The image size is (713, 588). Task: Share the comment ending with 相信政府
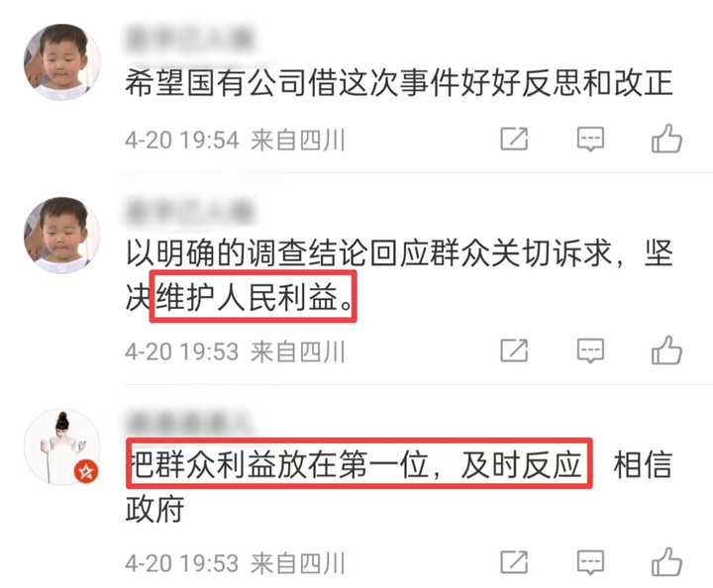514,562
